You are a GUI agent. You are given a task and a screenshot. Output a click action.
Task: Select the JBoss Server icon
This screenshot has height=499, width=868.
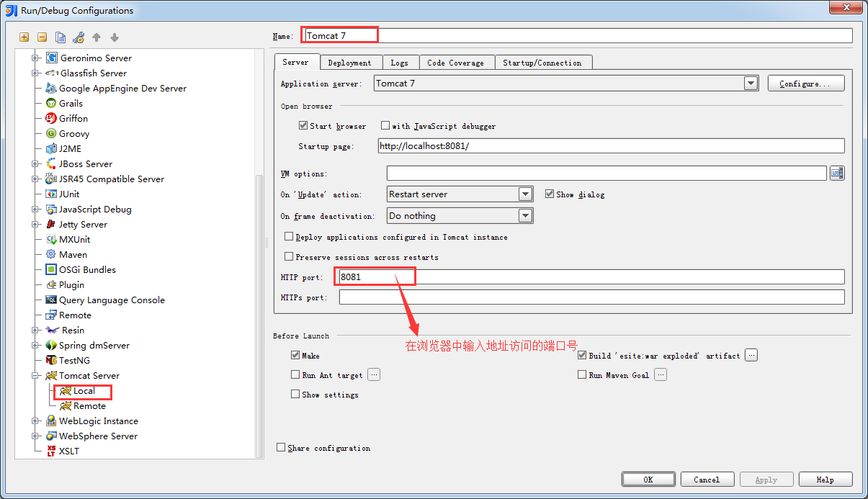coord(51,163)
